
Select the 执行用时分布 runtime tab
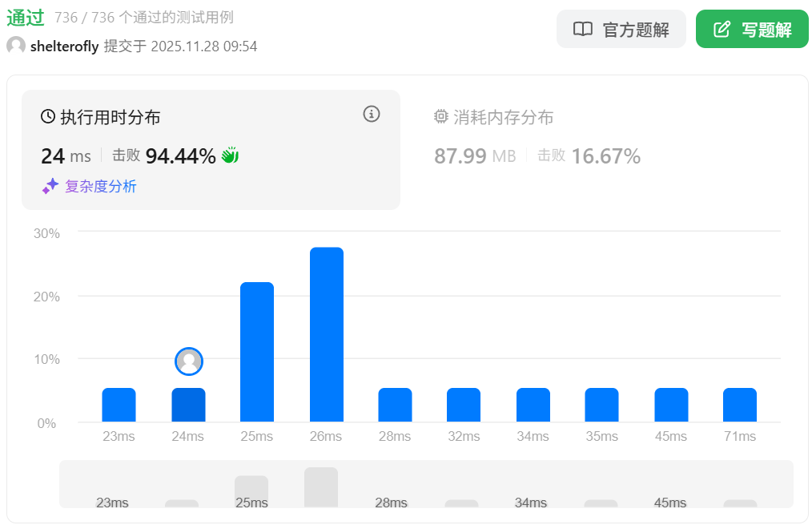(x=111, y=117)
